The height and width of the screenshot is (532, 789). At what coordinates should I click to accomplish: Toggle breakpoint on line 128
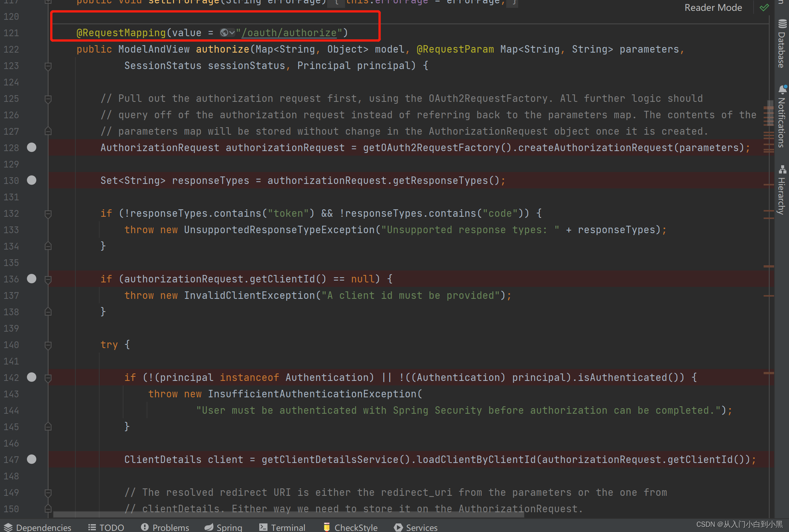point(32,147)
